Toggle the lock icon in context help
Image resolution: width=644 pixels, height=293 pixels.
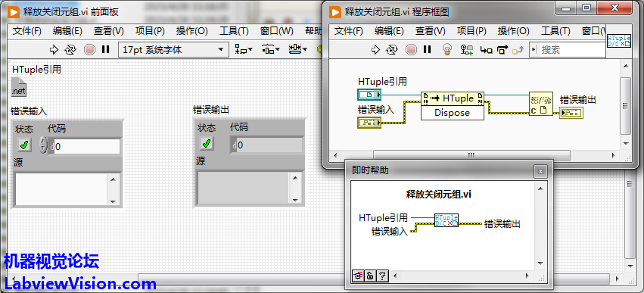point(370,276)
